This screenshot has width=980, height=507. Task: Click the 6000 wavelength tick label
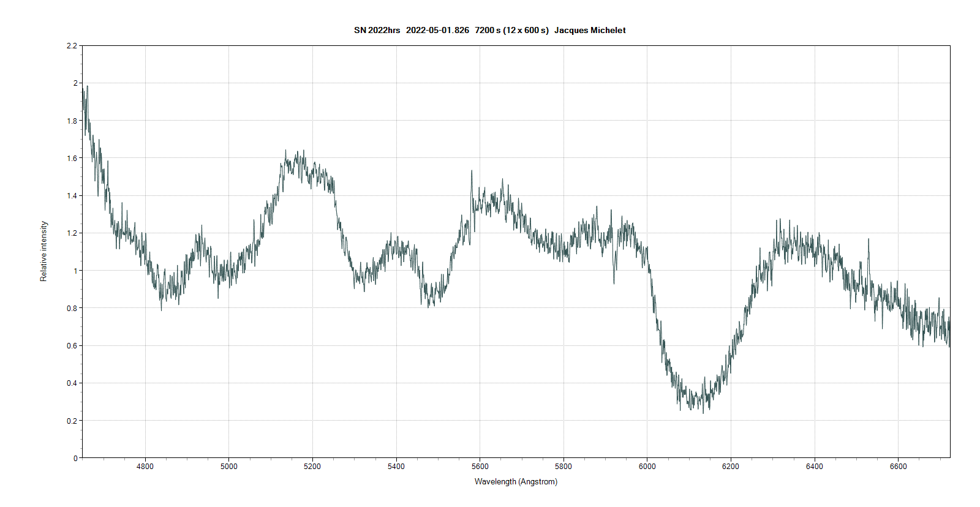tap(647, 467)
